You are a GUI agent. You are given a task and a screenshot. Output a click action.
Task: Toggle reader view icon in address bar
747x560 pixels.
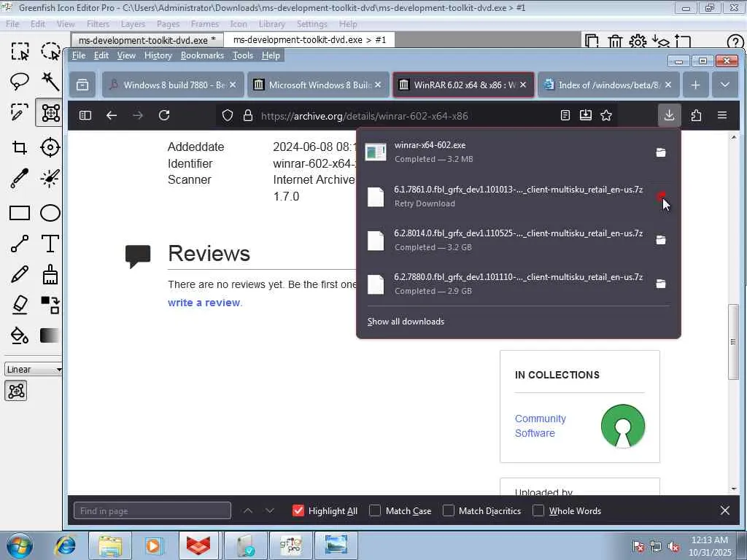point(565,115)
